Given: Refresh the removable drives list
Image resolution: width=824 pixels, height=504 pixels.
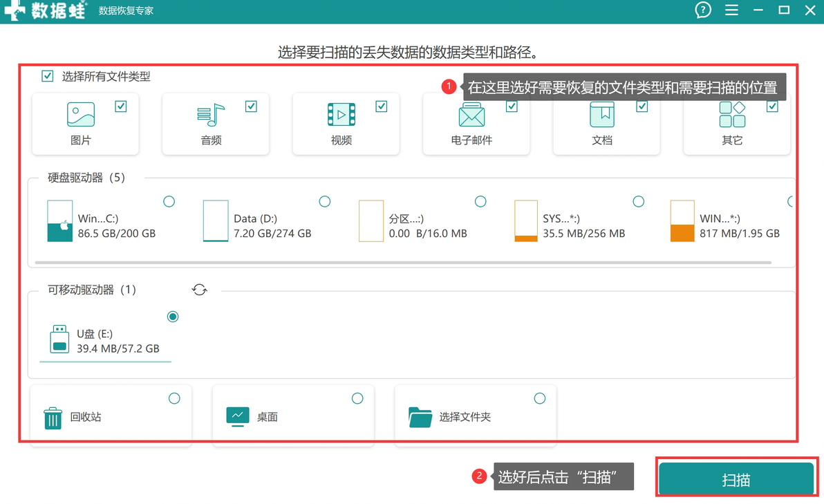Looking at the screenshot, I should (x=199, y=290).
